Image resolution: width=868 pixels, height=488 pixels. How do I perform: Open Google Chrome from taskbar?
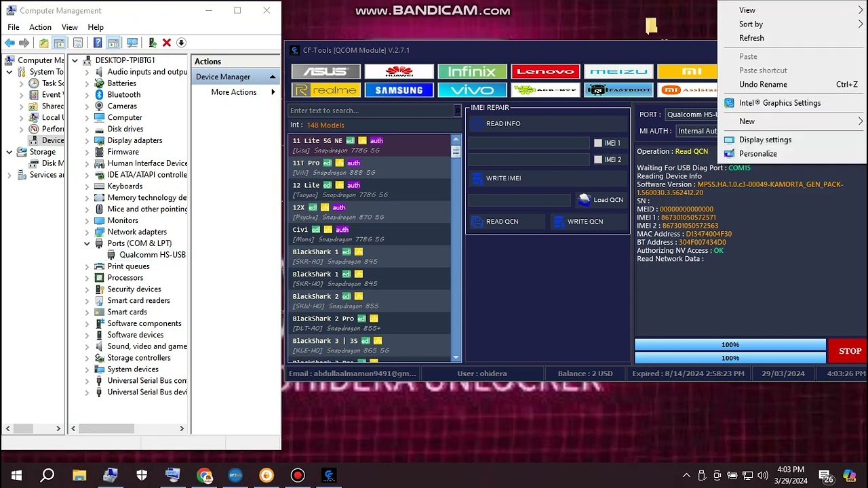(204, 475)
